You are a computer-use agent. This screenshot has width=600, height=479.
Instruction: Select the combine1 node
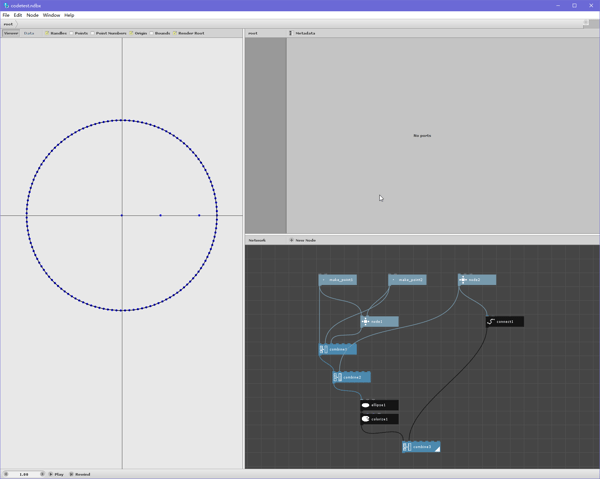point(338,349)
